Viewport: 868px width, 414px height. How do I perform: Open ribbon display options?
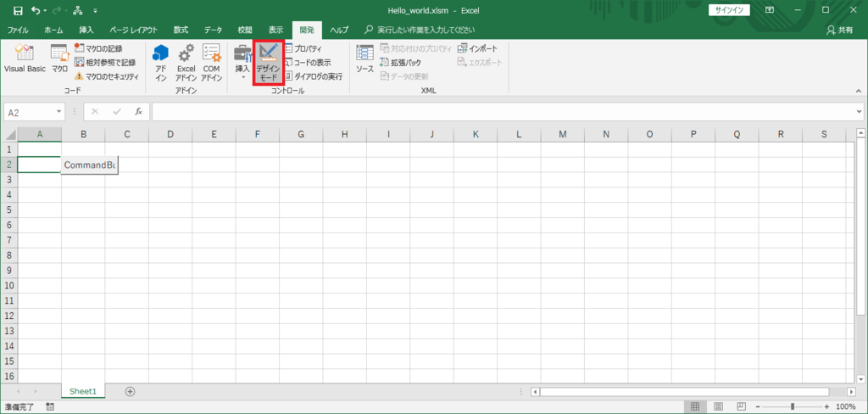click(x=770, y=10)
